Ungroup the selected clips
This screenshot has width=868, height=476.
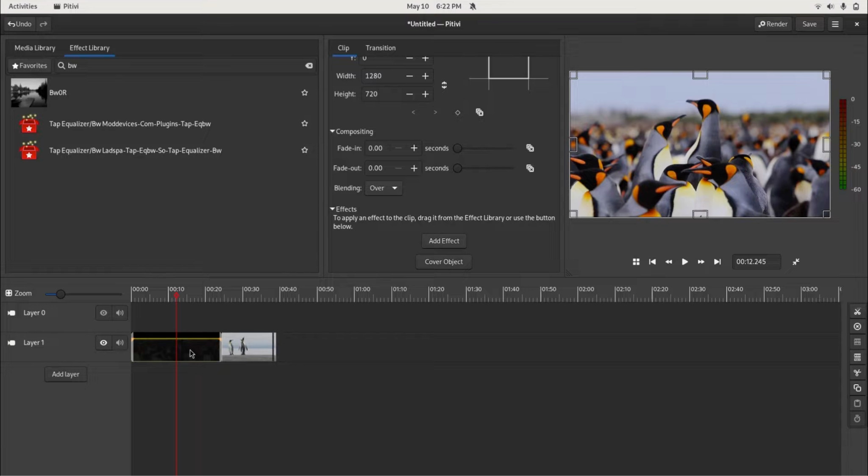coord(857,357)
